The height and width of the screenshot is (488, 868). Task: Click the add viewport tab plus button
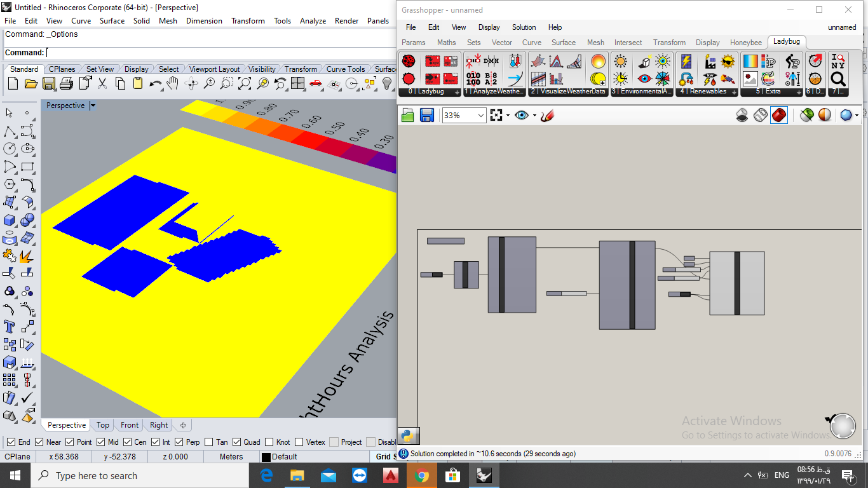tap(183, 425)
